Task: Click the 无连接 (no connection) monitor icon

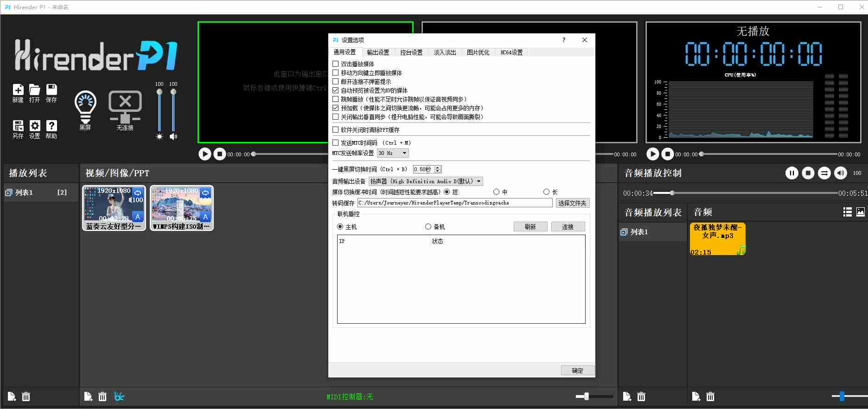Action: pyautogui.click(x=125, y=107)
